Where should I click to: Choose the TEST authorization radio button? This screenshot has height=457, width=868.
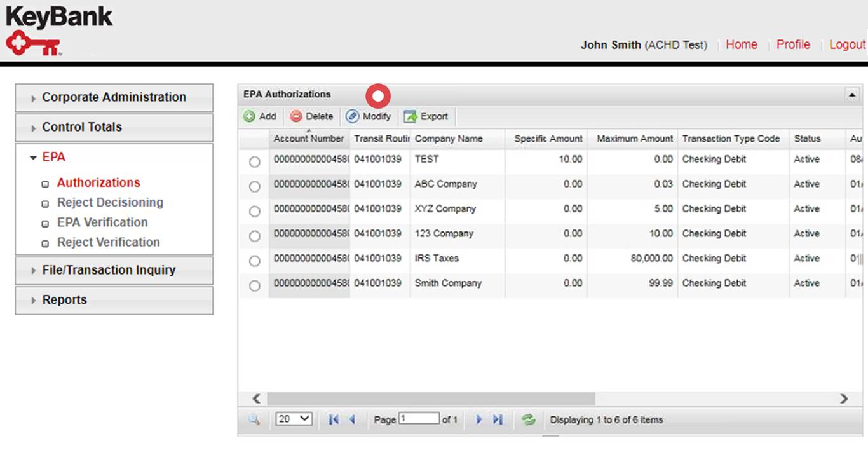coord(254,161)
